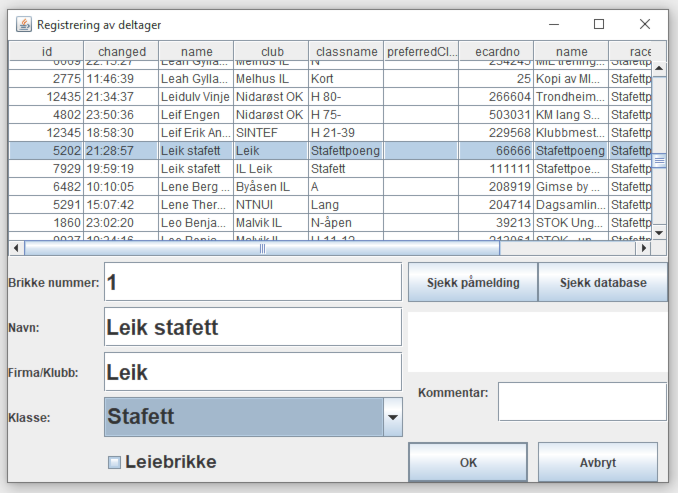Viewport: 678px width, 493px height.
Task: Click the Brikke nummer input field
Action: coord(251,282)
